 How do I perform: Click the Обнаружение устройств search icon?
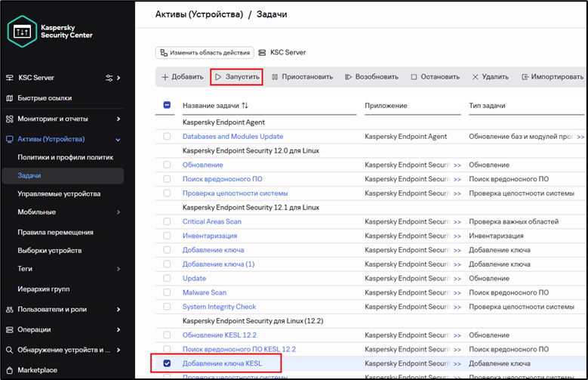click(x=10, y=350)
